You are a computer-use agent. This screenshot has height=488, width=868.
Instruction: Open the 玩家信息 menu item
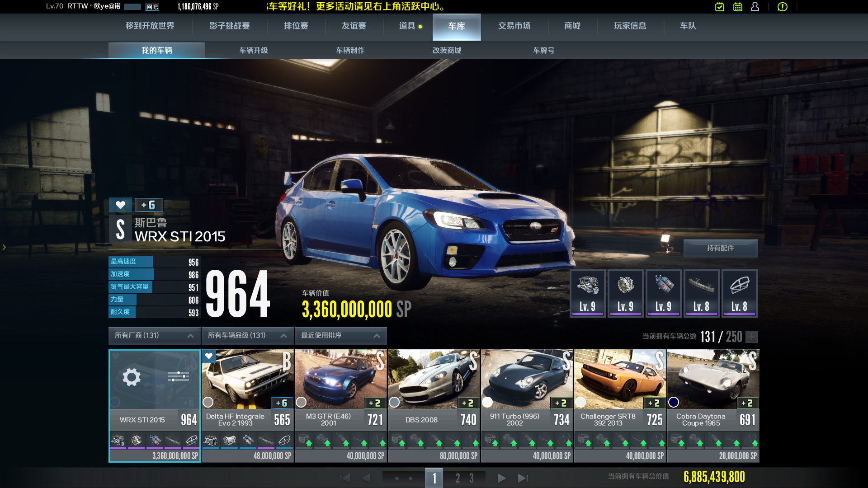tap(630, 26)
